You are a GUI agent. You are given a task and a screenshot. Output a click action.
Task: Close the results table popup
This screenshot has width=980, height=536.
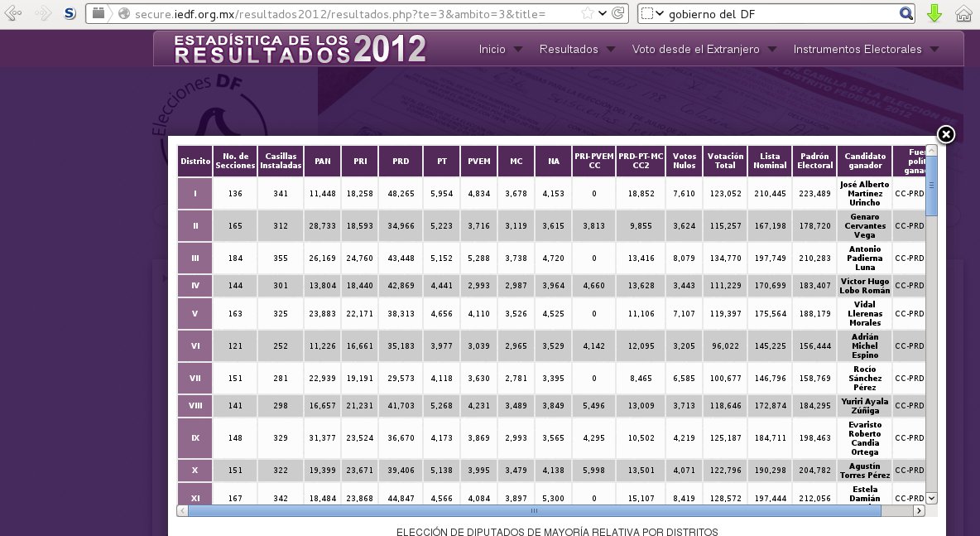pos(946,135)
